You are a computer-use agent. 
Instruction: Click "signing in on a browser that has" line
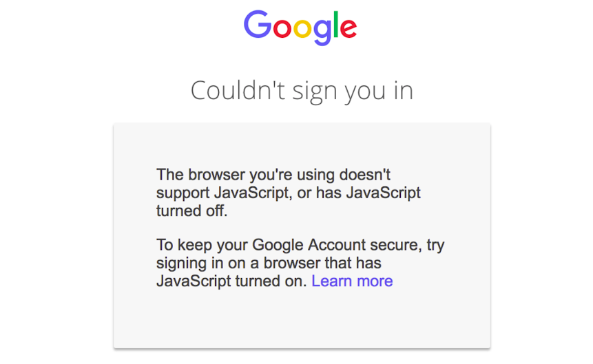coord(269,264)
